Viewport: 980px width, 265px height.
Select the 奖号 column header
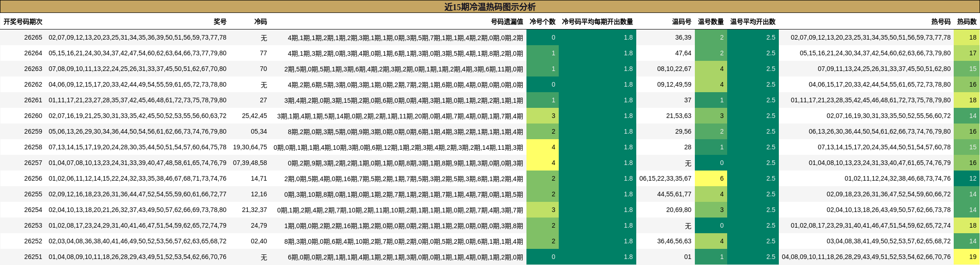(220, 22)
